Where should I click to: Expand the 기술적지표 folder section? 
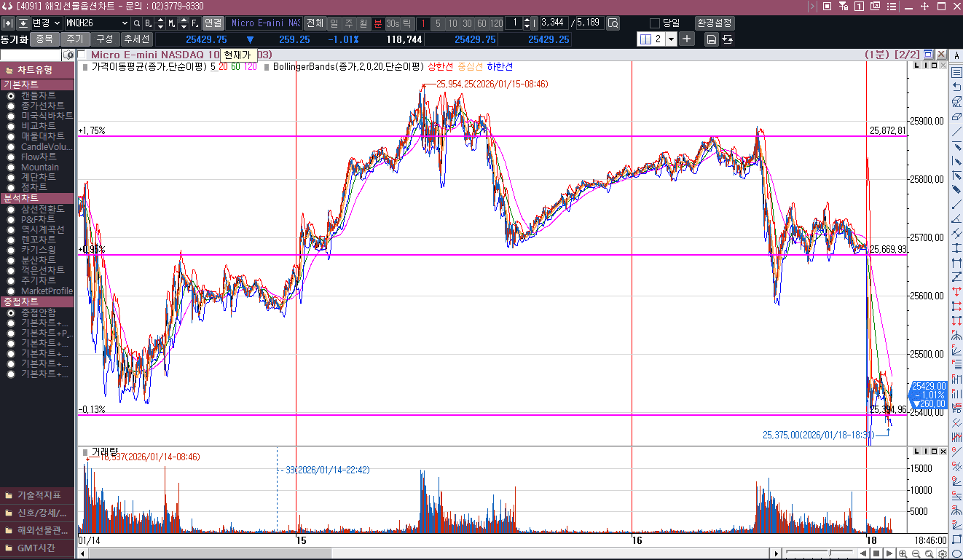(x=38, y=495)
